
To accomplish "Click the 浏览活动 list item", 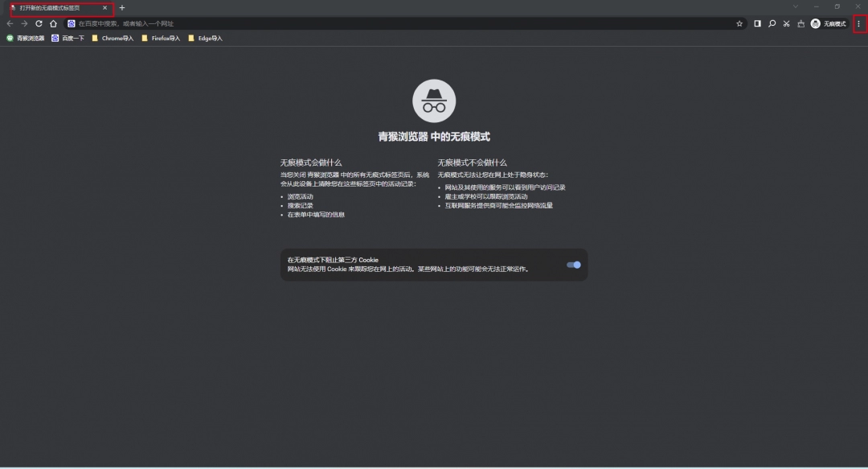I will pyautogui.click(x=300, y=197).
